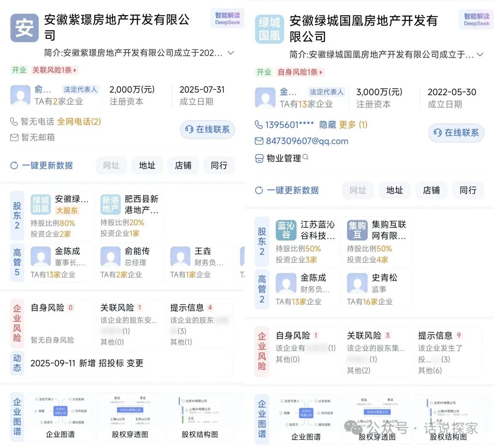
Task: Select the 店铺 tab on right panel
Action: click(431, 190)
